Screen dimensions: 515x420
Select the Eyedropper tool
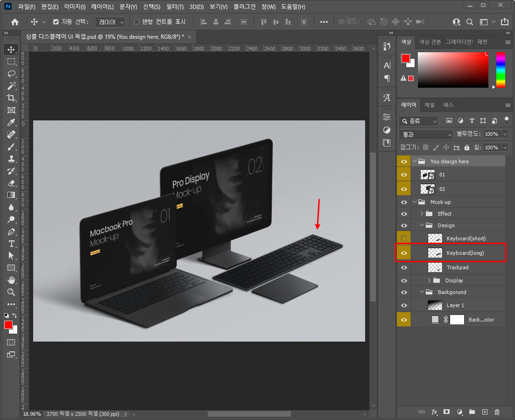click(11, 122)
